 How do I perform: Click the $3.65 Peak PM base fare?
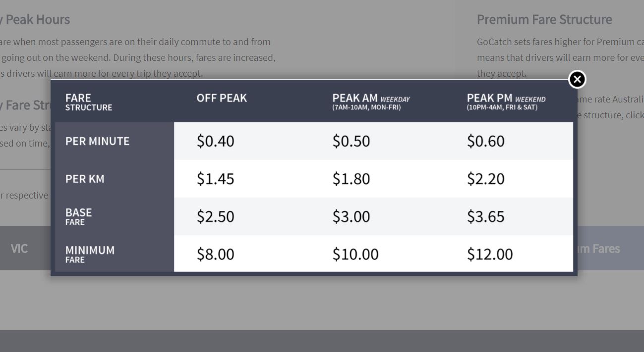[485, 216]
